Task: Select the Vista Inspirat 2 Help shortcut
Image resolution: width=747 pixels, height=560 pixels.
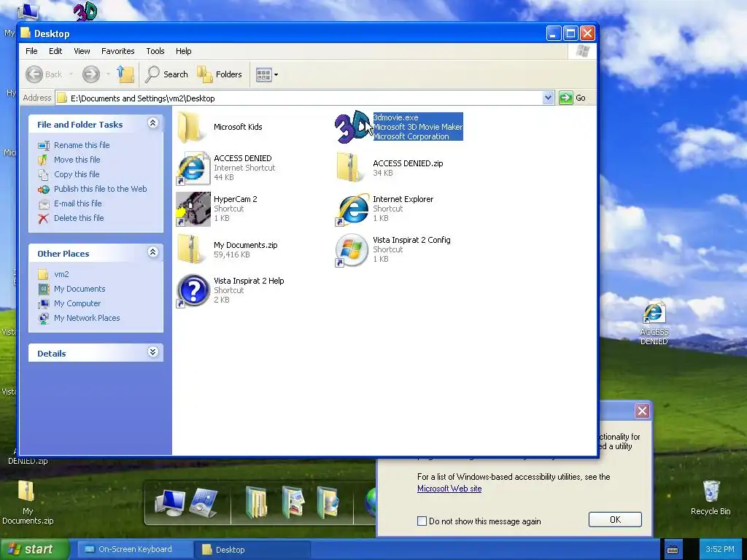Action: (x=231, y=290)
